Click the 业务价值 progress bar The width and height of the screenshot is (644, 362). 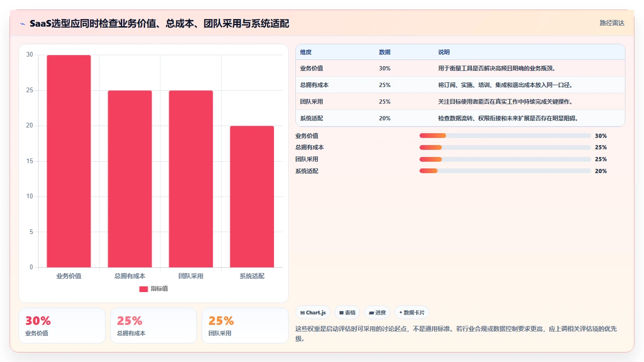pyautogui.click(x=505, y=136)
